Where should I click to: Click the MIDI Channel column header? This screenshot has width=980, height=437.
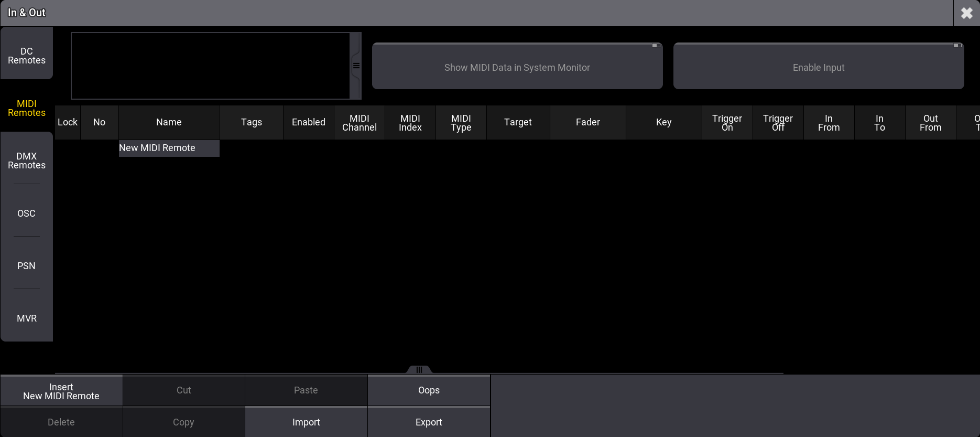coord(360,123)
